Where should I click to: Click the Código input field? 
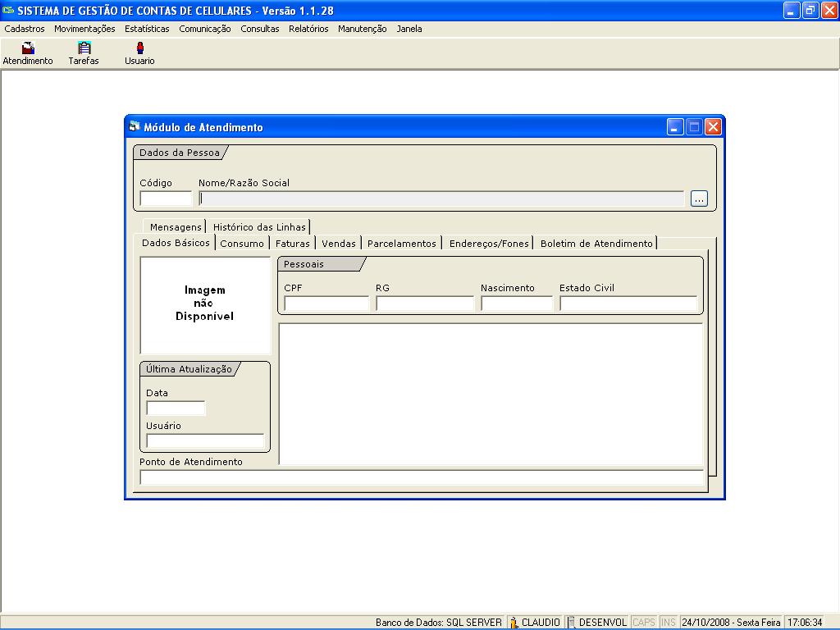(x=166, y=199)
